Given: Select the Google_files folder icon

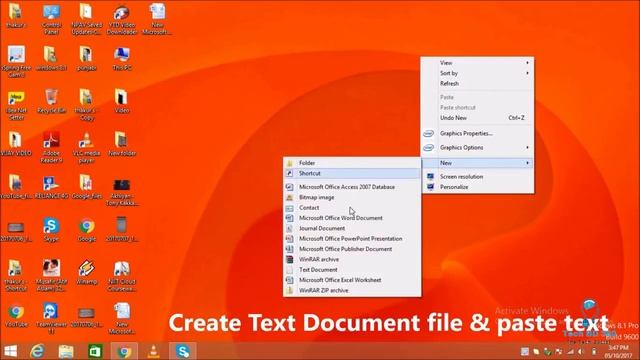Looking at the screenshot, I should (86, 187).
